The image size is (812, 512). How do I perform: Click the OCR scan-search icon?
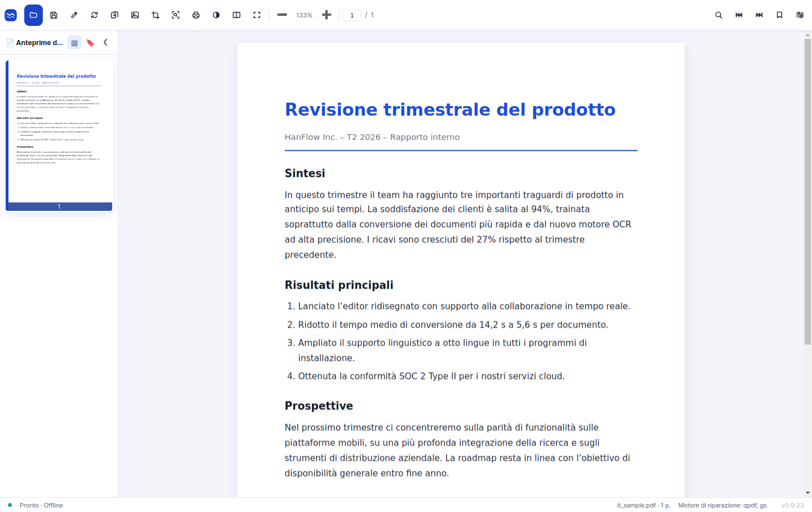coord(175,15)
